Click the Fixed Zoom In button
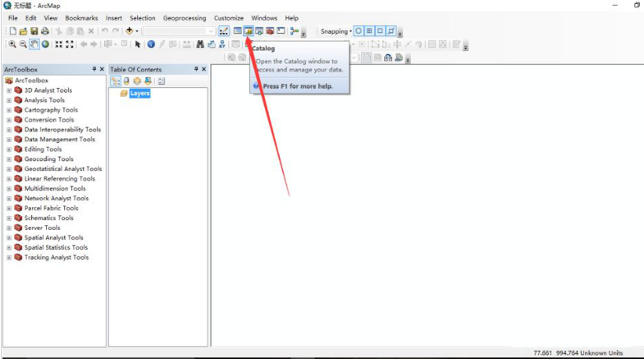The image size is (644, 359). coord(59,44)
